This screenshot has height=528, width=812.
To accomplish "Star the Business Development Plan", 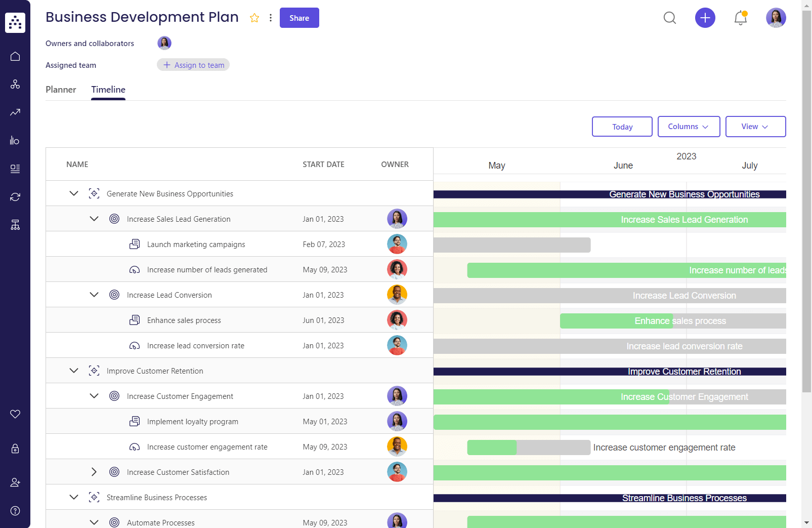I will (254, 17).
